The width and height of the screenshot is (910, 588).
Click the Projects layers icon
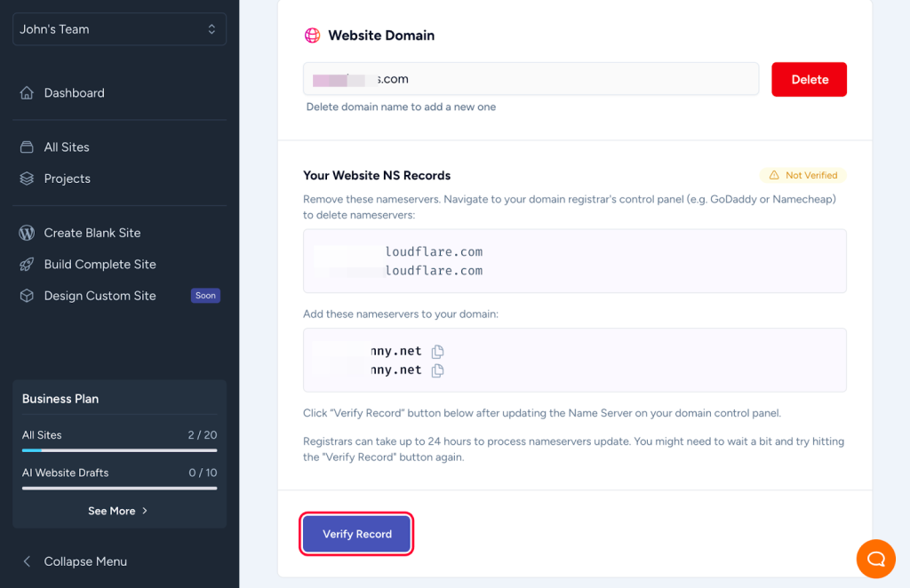point(27,179)
